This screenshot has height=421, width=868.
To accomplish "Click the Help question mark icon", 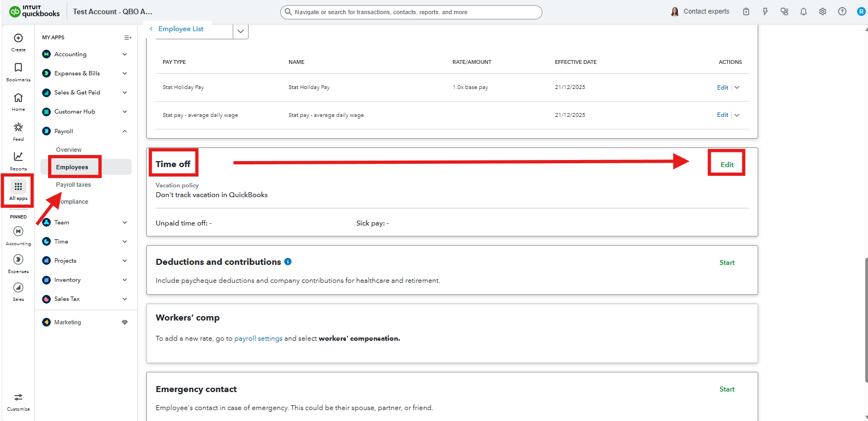I will [x=842, y=11].
